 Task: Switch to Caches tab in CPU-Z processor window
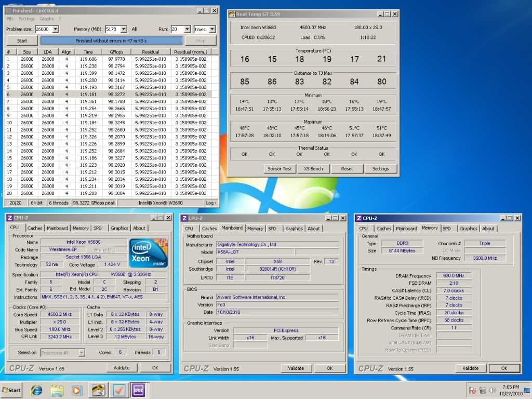pyautogui.click(x=35, y=228)
